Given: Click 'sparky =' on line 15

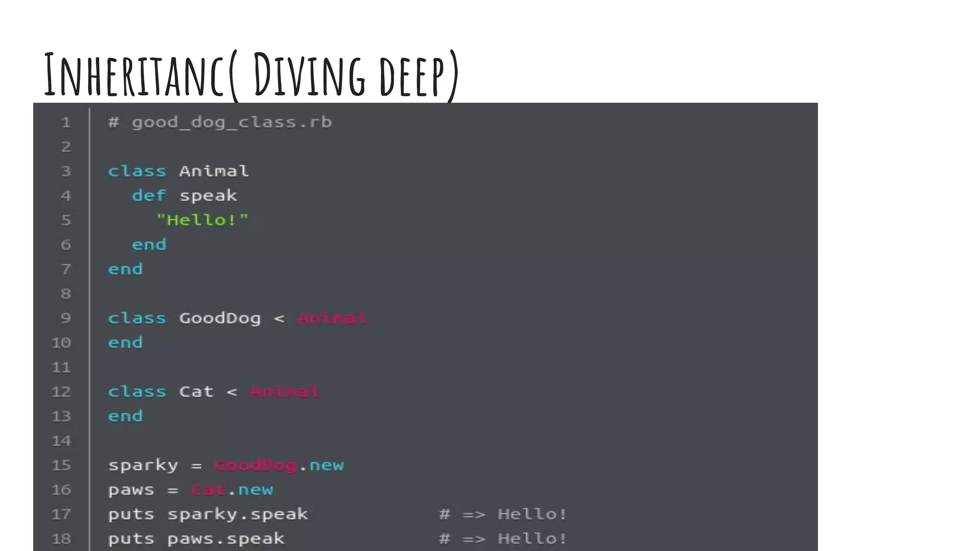Looking at the screenshot, I should [x=155, y=465].
